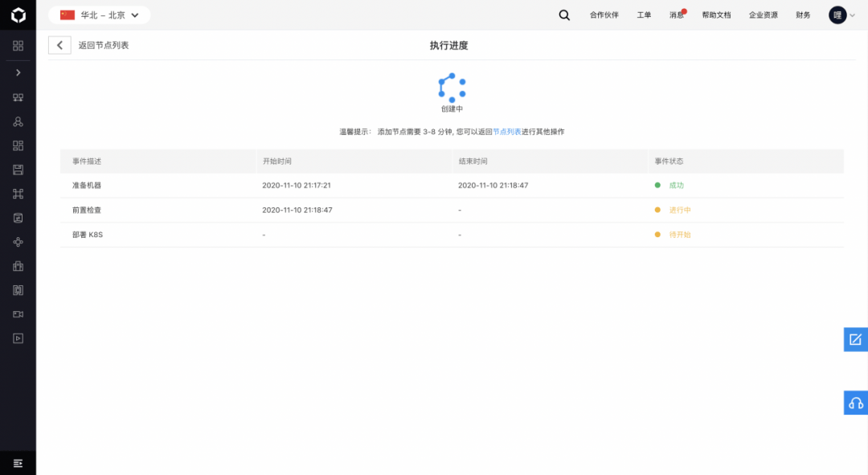The height and width of the screenshot is (475, 868).
Task: Toggle the sidebar menu at bottom left
Action: coord(18,464)
